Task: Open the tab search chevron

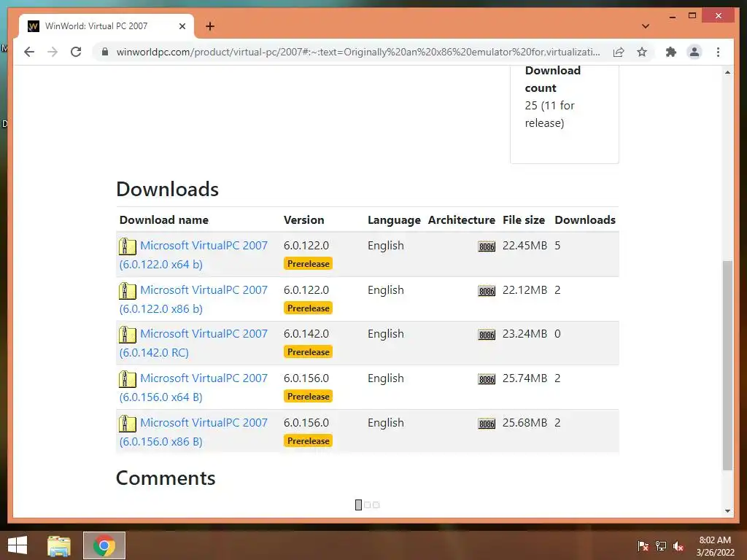Action: pyautogui.click(x=646, y=26)
